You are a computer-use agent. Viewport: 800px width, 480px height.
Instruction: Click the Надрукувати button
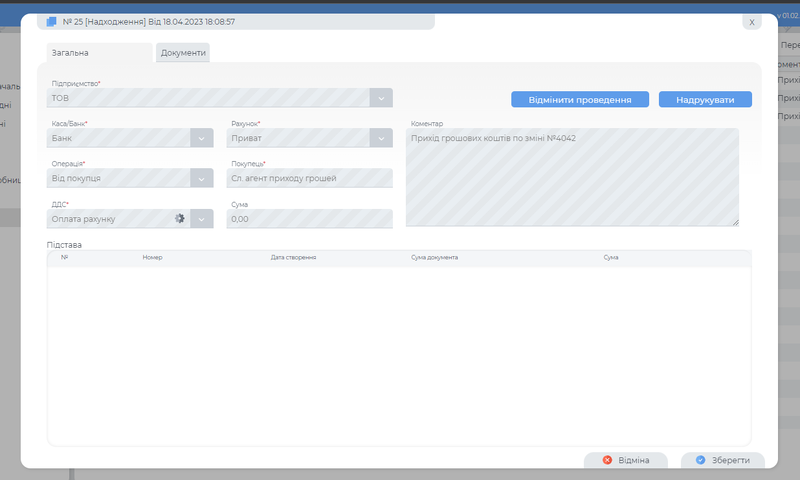(x=705, y=100)
